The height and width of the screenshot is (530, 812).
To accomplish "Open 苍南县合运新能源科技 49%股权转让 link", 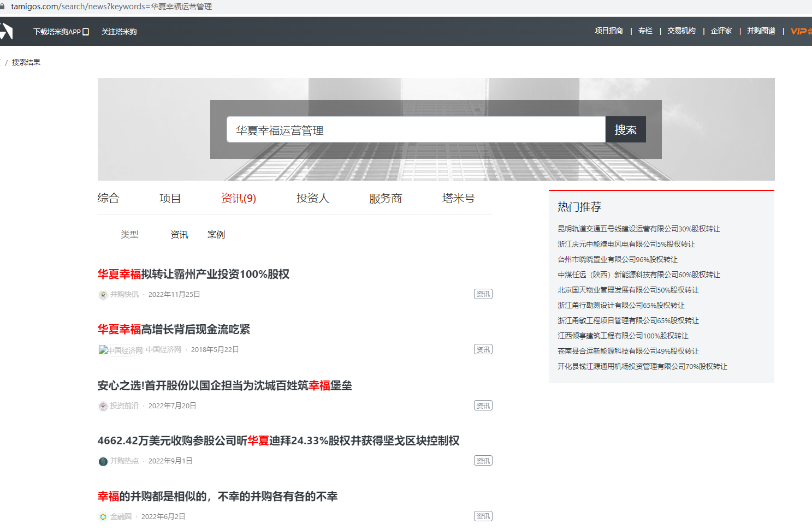I will pyautogui.click(x=628, y=351).
